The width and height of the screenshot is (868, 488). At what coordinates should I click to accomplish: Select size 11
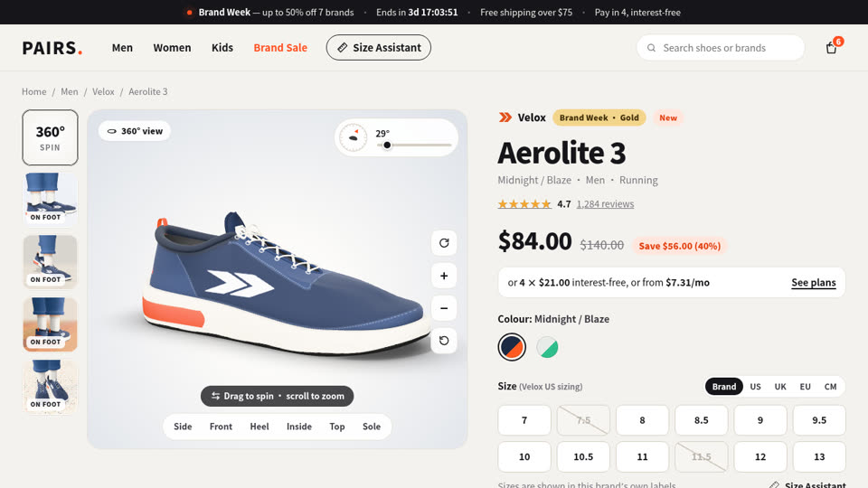point(642,456)
